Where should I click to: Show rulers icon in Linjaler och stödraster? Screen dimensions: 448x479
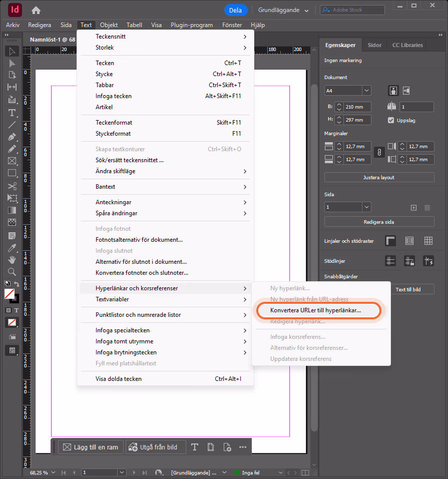(x=390, y=241)
